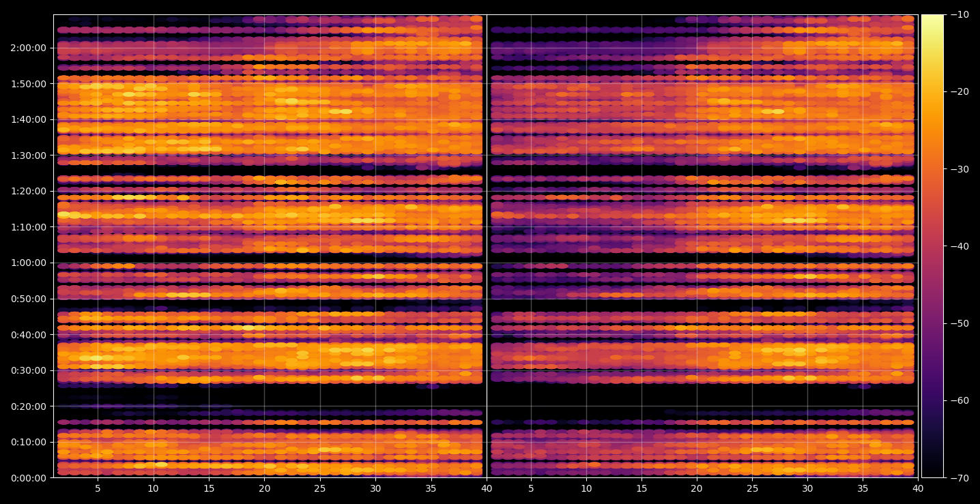Click the −50 colorbar tick label
Viewport: 980px width, 504px height.
pyautogui.click(x=960, y=323)
